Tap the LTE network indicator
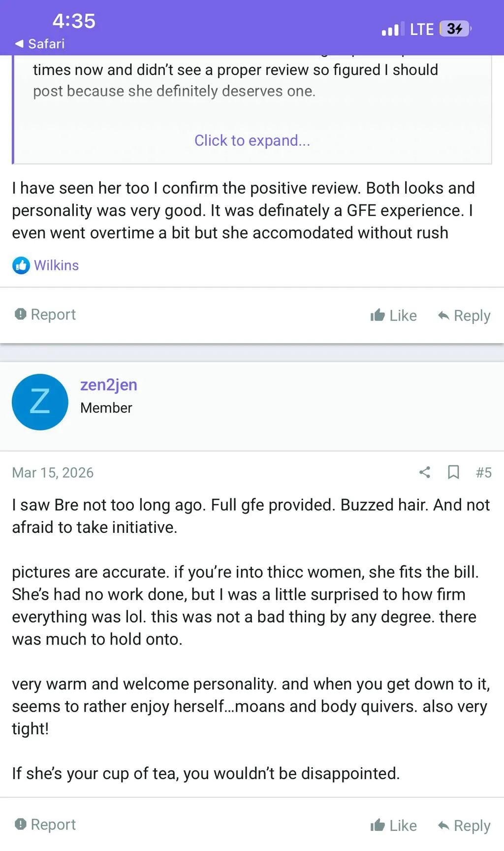 [x=422, y=30]
